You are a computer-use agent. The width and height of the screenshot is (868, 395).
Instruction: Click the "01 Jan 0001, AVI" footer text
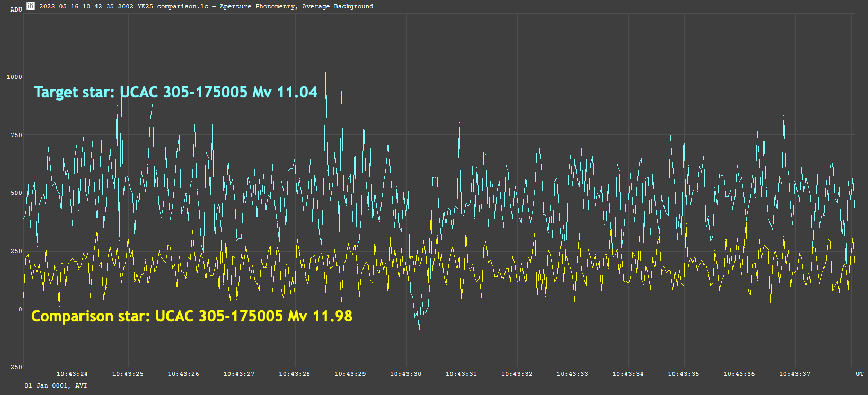(x=56, y=385)
